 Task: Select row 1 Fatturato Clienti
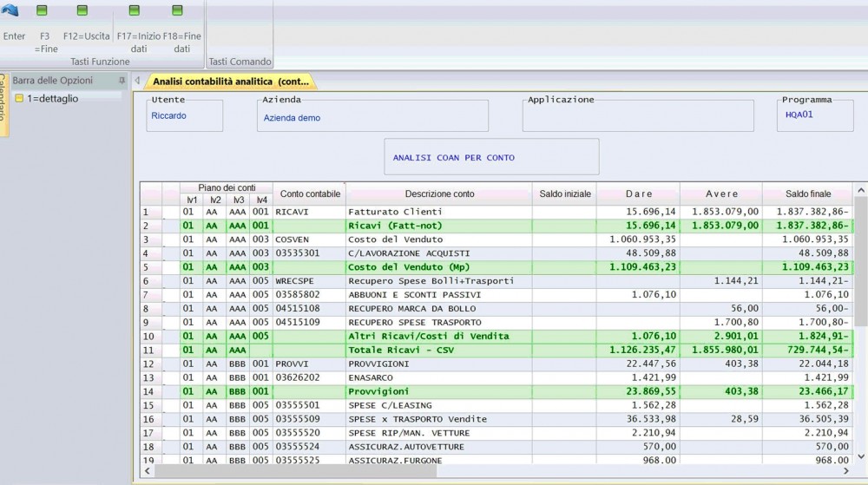coord(395,212)
